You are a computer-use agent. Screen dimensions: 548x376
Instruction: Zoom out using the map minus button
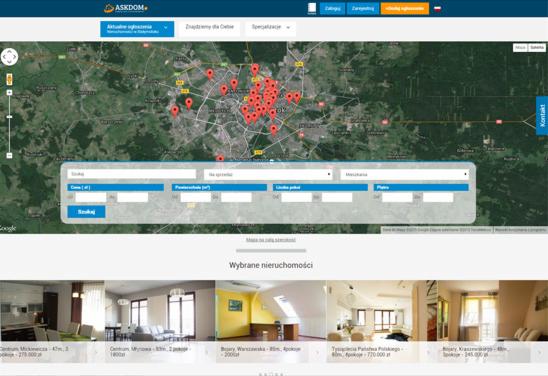pyautogui.click(x=9, y=156)
